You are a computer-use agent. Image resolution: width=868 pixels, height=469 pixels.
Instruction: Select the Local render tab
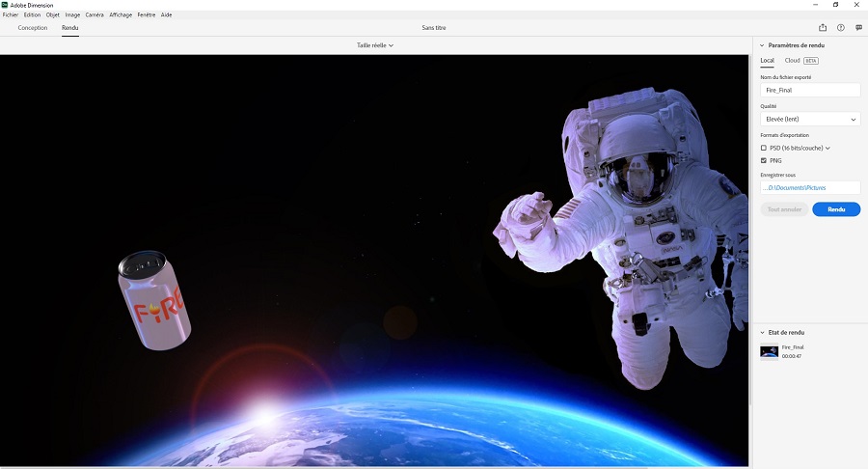pyautogui.click(x=768, y=61)
